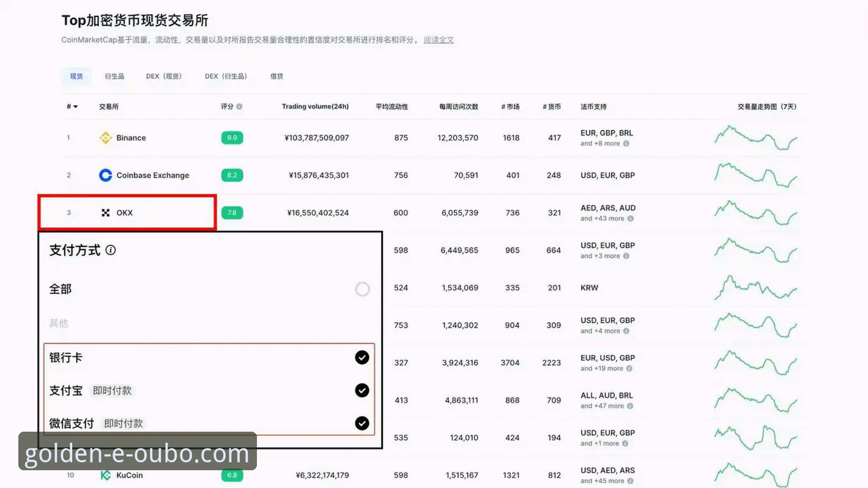
Task: Click OKX's 7.8 score badge
Action: 232,212
